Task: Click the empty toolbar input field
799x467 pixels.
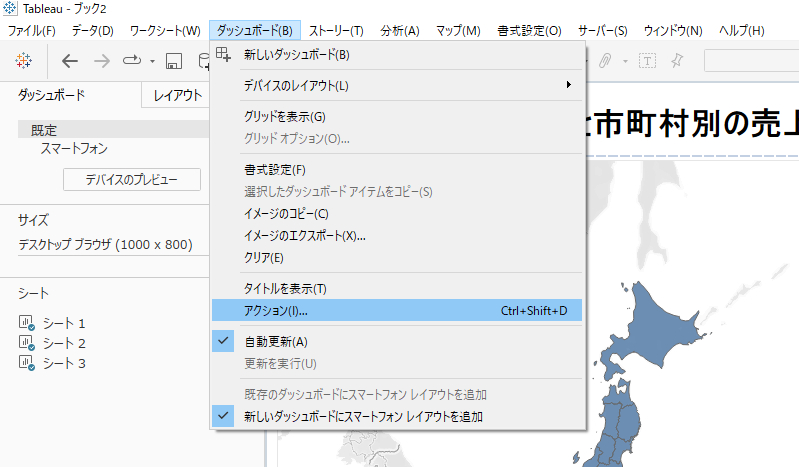Action: pyautogui.click(x=750, y=61)
